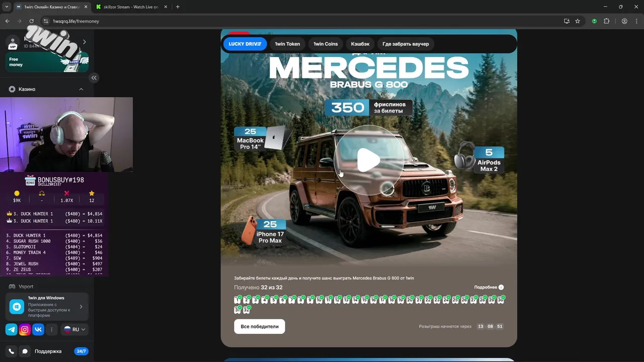Click the MONEY TRAIN 4 row
Screen dimensions: 644x362
pyautogui.click(x=54, y=252)
